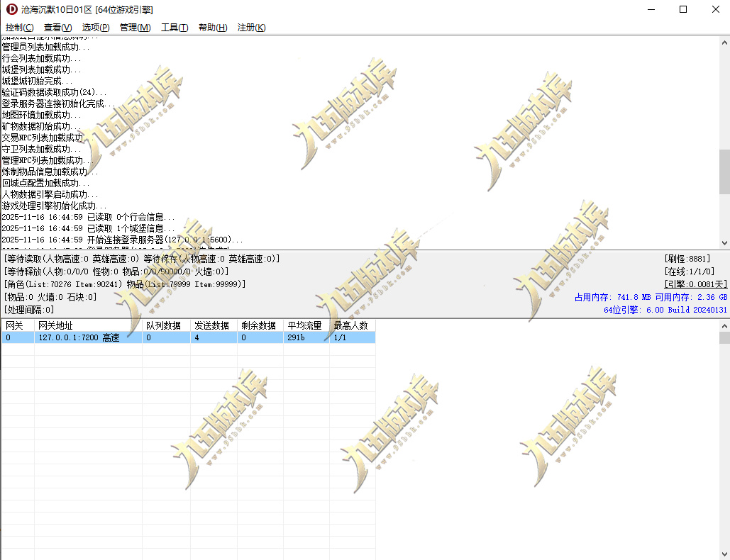Click log line 已读取 1个城堡信息
The height and width of the screenshot is (560, 730).
coord(89,228)
